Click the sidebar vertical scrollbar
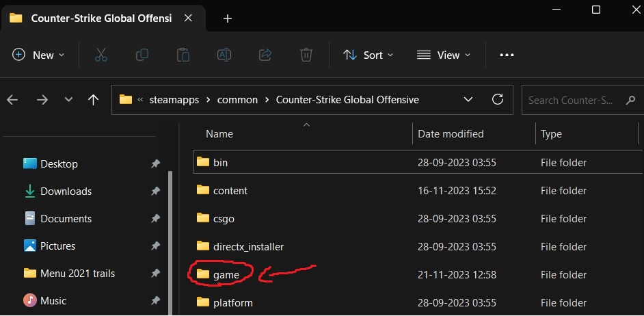644x316 pixels. coord(170,242)
